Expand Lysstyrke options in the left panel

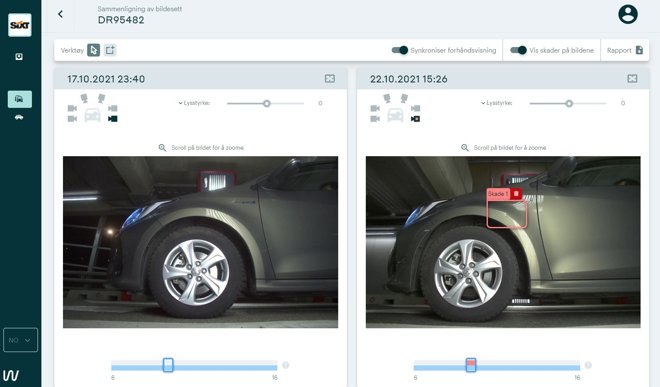click(194, 103)
